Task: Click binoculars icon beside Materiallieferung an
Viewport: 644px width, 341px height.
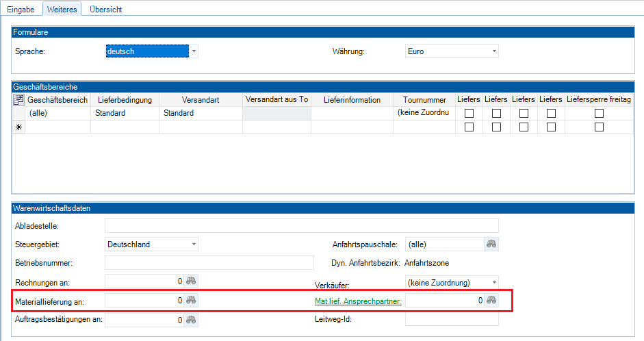Action: pyautogui.click(x=192, y=300)
